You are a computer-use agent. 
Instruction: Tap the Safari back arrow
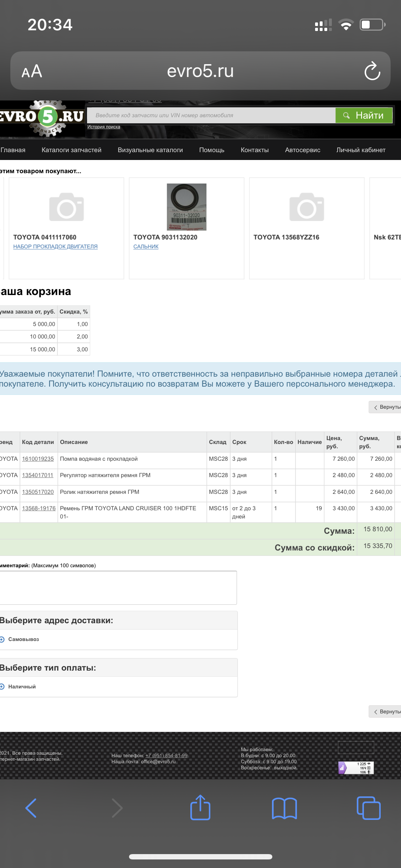[31, 808]
